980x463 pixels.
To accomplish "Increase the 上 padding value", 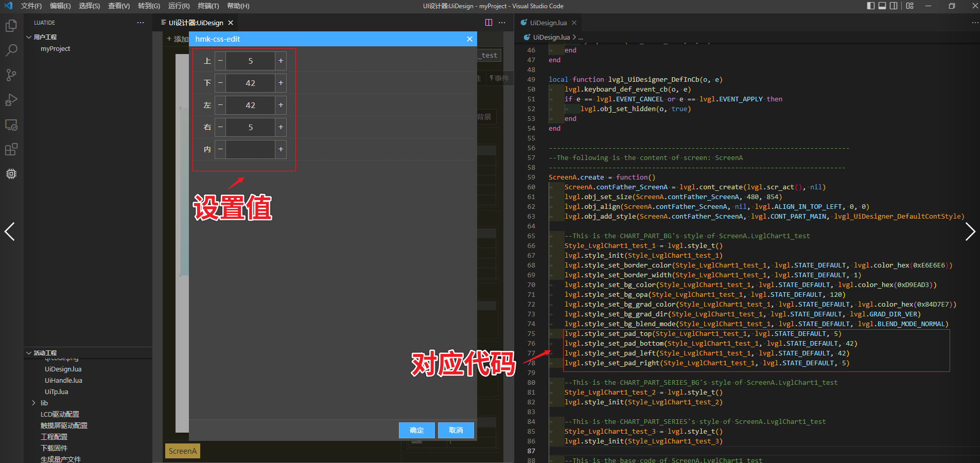I will coord(281,61).
